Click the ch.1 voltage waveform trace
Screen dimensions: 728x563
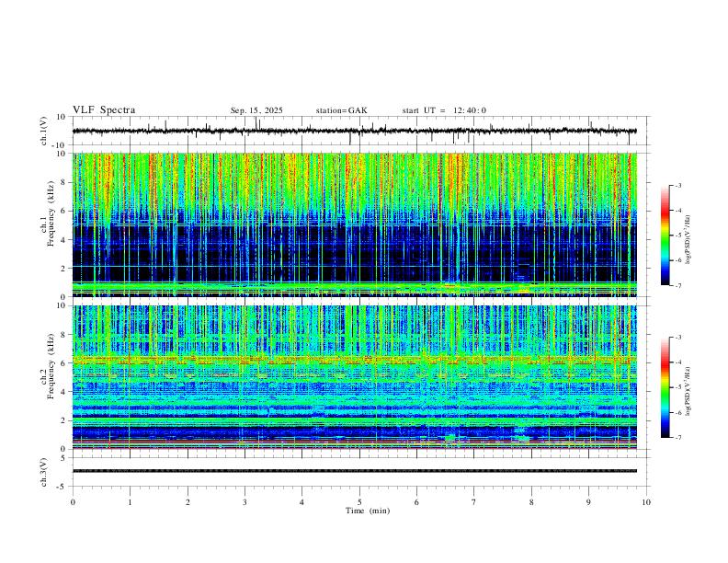coord(354,131)
